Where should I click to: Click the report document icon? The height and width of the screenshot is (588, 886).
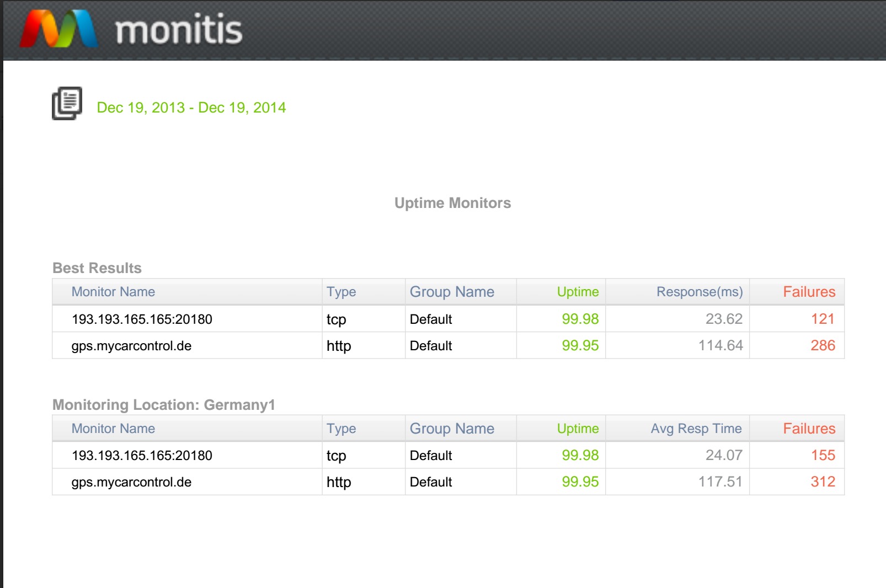coord(67,103)
